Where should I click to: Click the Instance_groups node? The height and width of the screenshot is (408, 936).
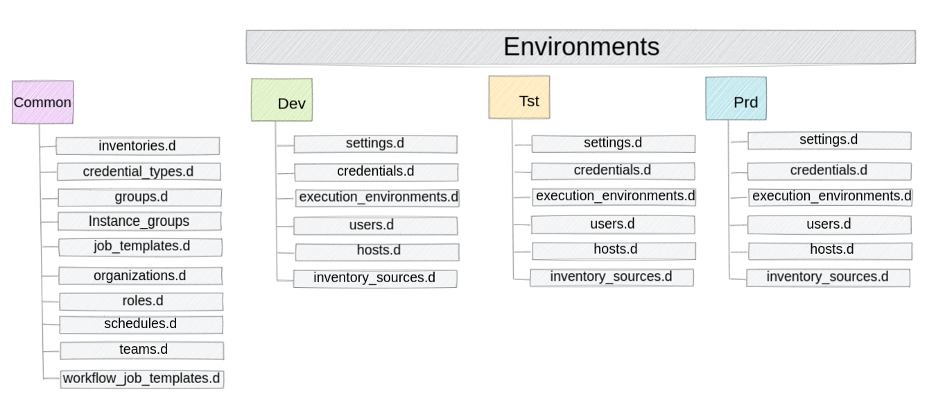coord(139,221)
